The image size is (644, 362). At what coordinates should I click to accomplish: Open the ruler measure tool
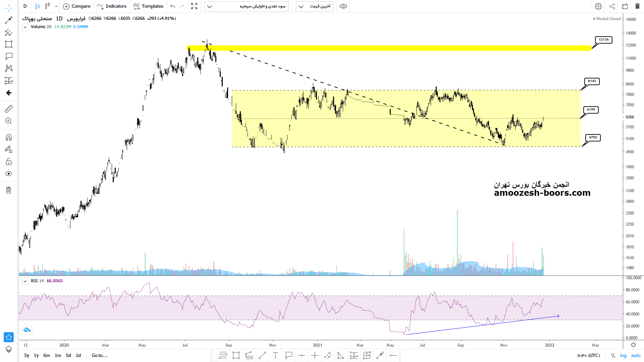[9, 109]
